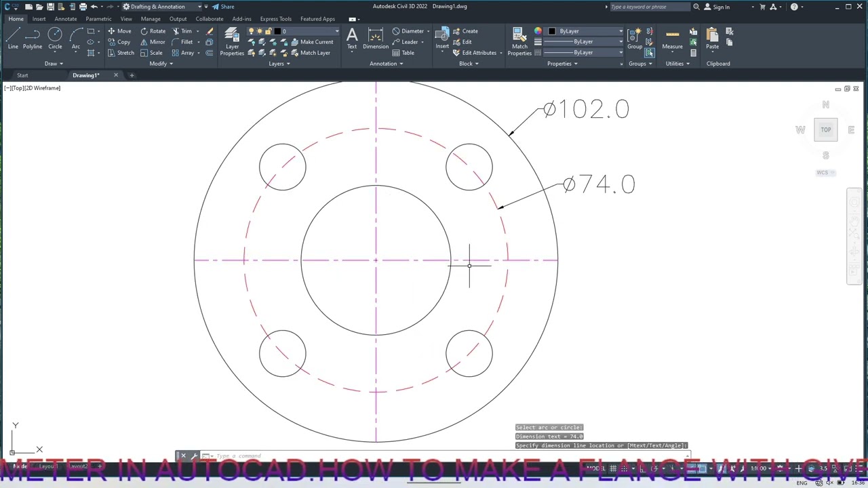Viewport: 868px width, 488px height.
Task: Click the Share button
Action: (x=223, y=7)
